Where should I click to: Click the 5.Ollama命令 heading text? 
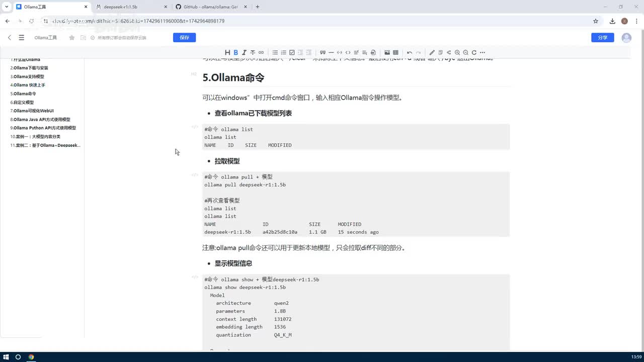[x=233, y=77]
